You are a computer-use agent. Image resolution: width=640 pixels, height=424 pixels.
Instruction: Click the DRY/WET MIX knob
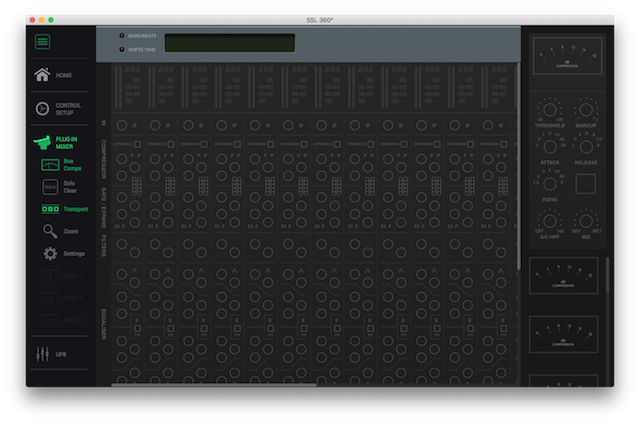click(x=586, y=221)
